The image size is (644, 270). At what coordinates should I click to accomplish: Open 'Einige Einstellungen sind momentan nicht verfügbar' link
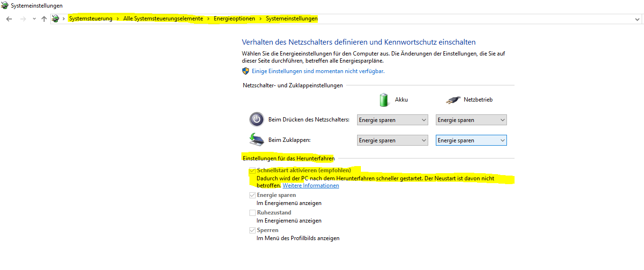318,71
